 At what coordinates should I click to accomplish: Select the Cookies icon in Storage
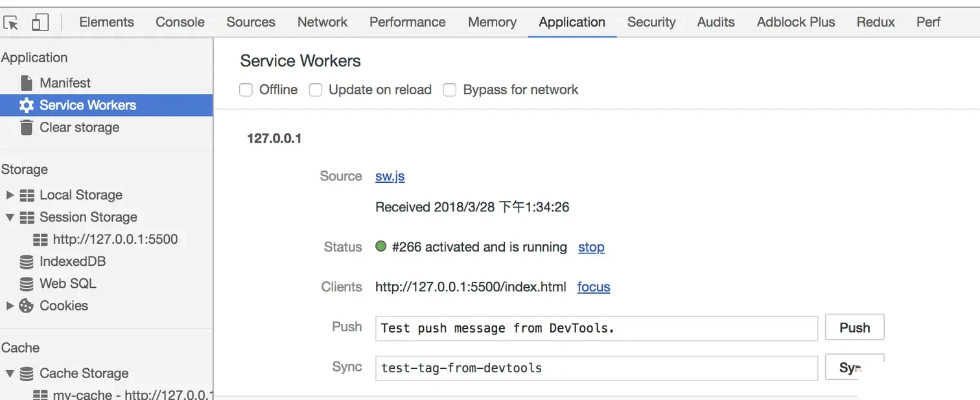pos(26,306)
